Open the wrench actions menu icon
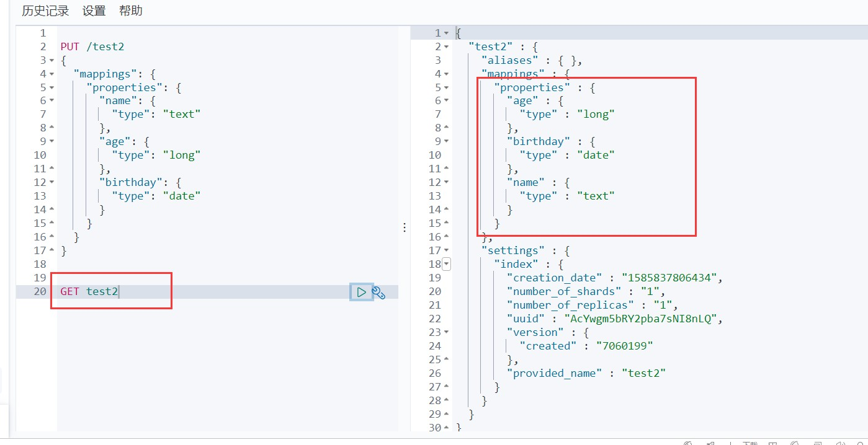 tap(378, 293)
